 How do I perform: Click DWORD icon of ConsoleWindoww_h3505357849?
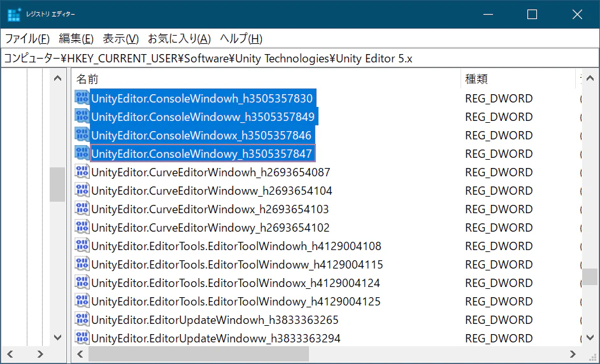[x=82, y=116]
